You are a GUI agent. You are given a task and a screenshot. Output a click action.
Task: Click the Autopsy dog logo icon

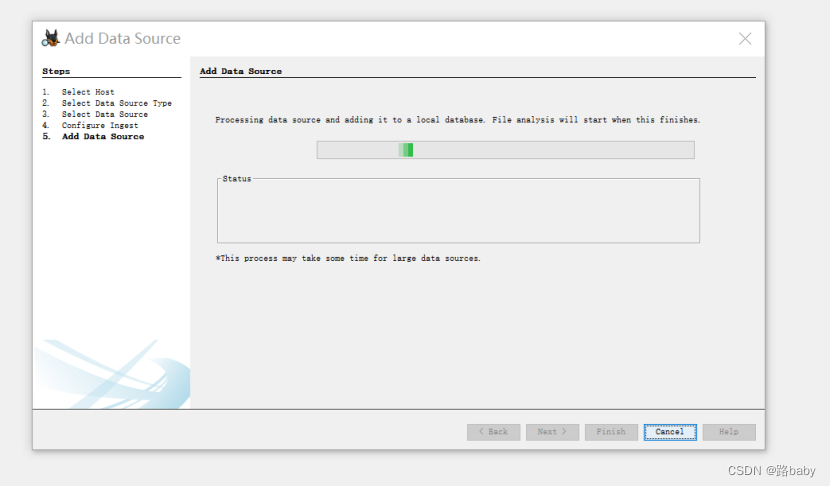click(x=51, y=38)
